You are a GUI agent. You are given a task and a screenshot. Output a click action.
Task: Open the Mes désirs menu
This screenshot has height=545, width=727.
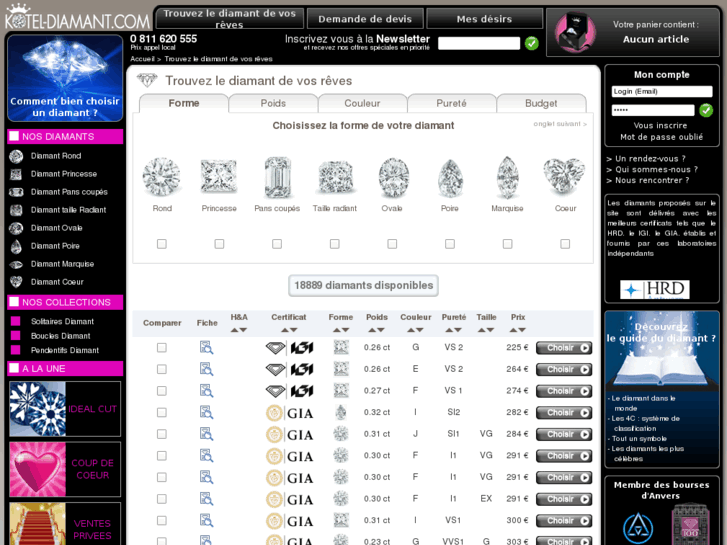point(485,19)
